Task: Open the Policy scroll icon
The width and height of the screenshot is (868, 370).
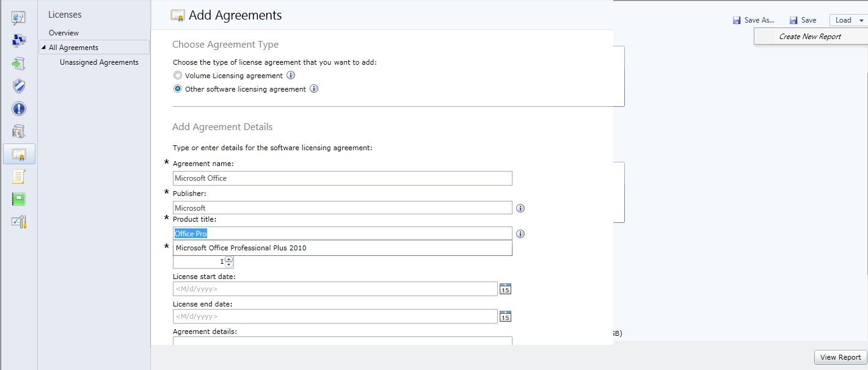Action: coord(18,177)
